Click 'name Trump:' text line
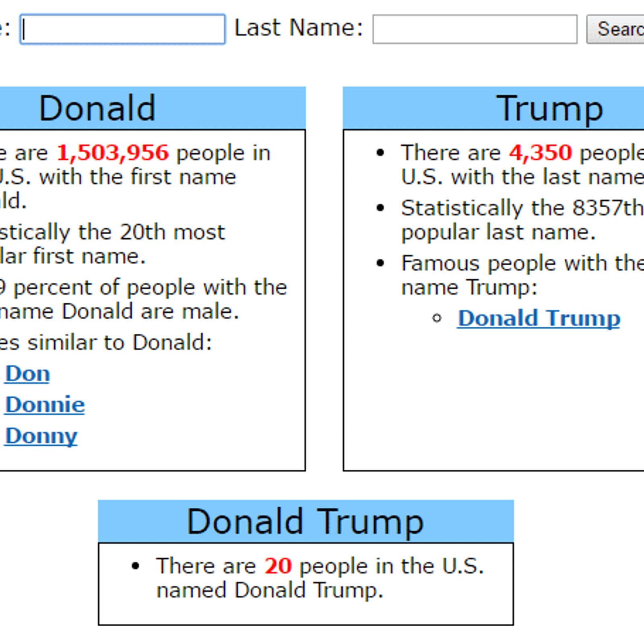The width and height of the screenshot is (644, 644). click(x=469, y=288)
